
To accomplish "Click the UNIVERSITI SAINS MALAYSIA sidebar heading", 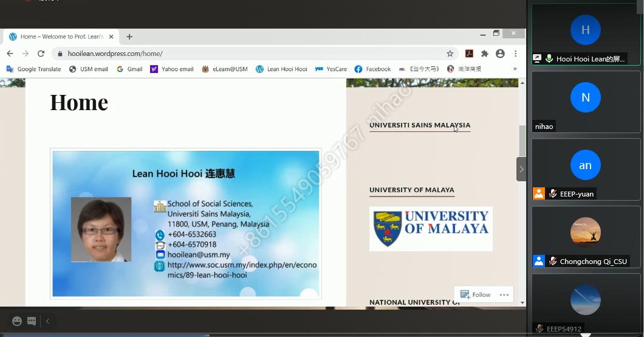I will pyautogui.click(x=420, y=125).
